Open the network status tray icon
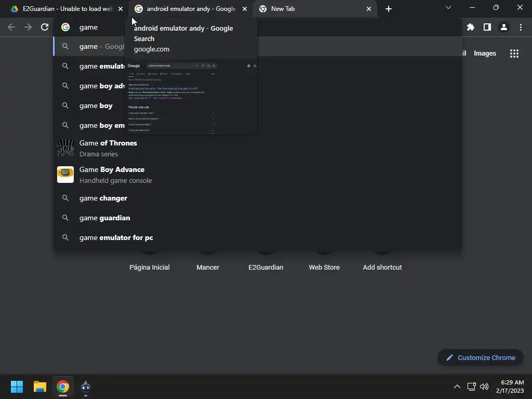This screenshot has height=399, width=532. [x=471, y=387]
